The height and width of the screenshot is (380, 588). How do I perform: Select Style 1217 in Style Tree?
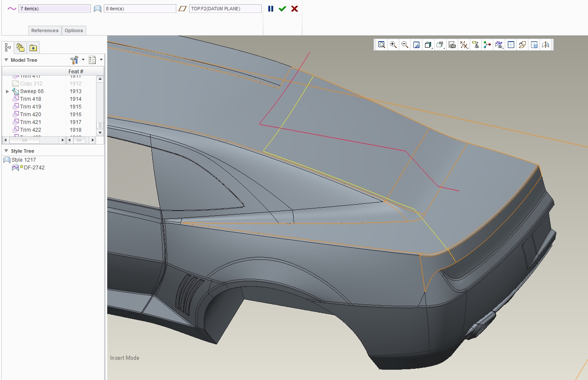pos(24,160)
